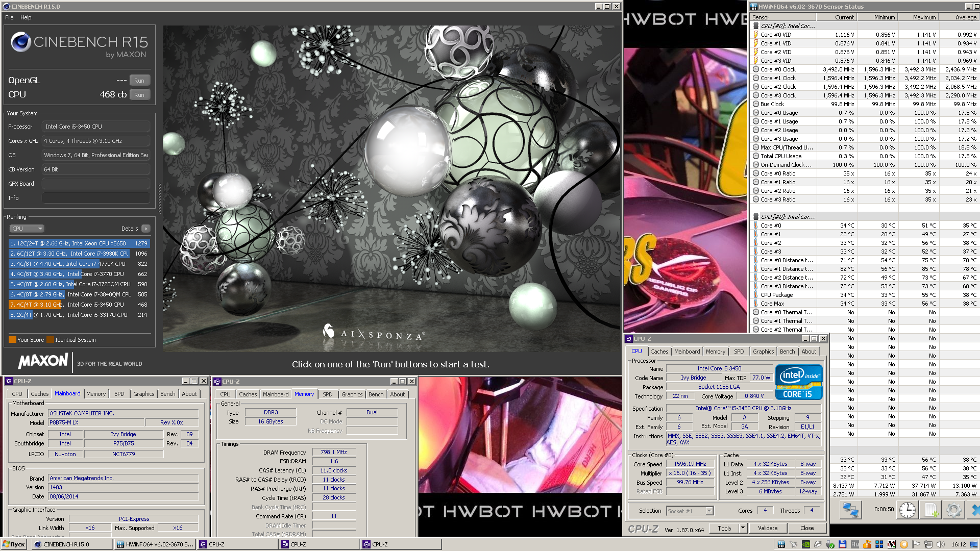Click the Maximum column header in HWiNFO
Viewport: 980px width, 551px height.
pos(919,17)
